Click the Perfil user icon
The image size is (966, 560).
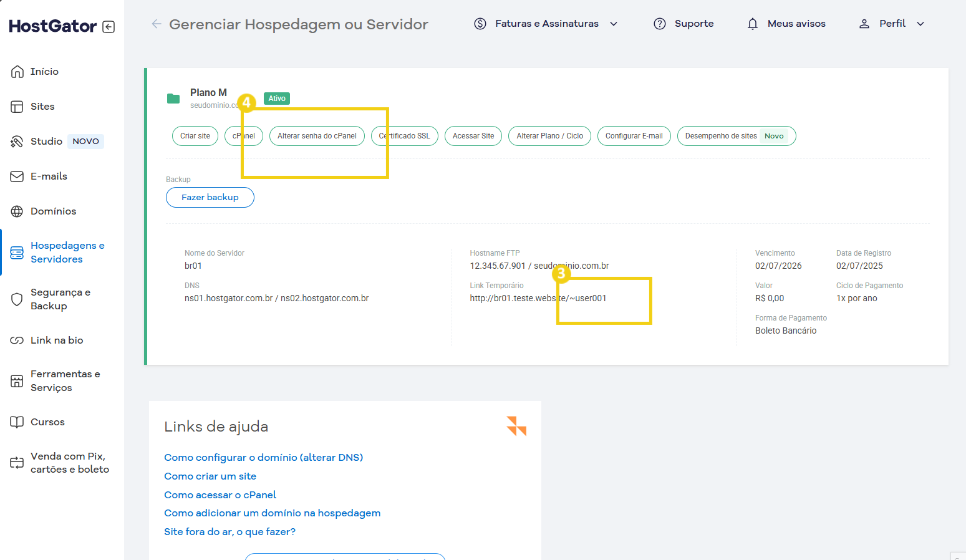tap(864, 24)
